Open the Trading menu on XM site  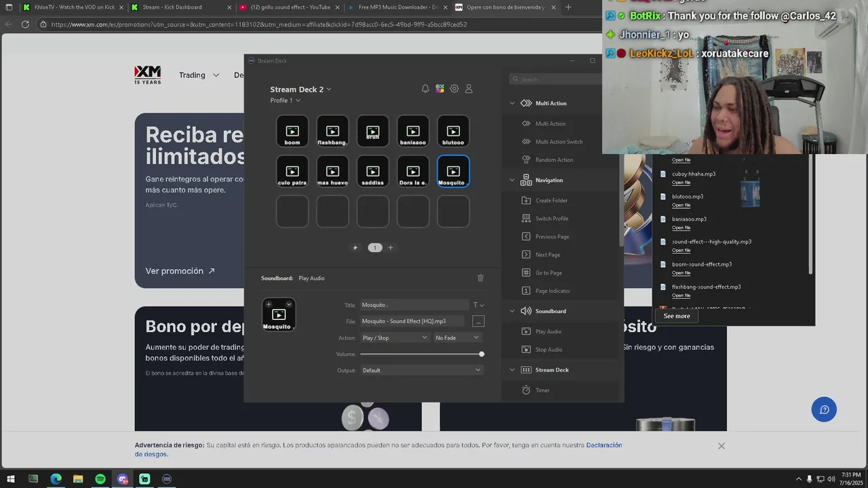(x=199, y=75)
